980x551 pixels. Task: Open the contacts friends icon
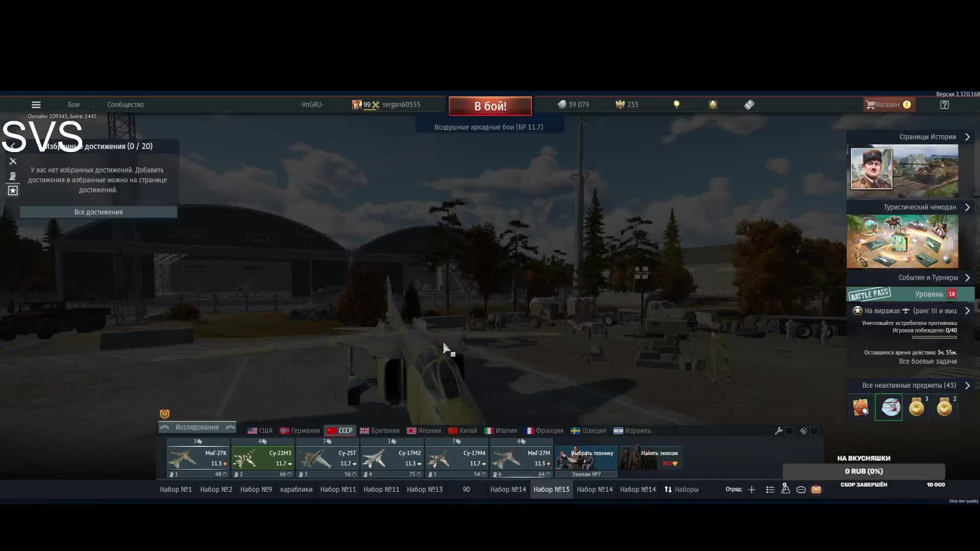pyautogui.click(x=786, y=489)
